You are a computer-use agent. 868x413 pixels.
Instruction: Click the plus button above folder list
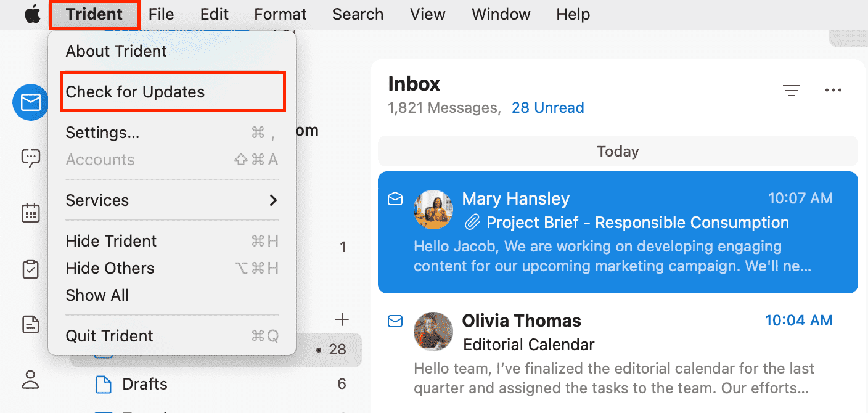point(342,319)
